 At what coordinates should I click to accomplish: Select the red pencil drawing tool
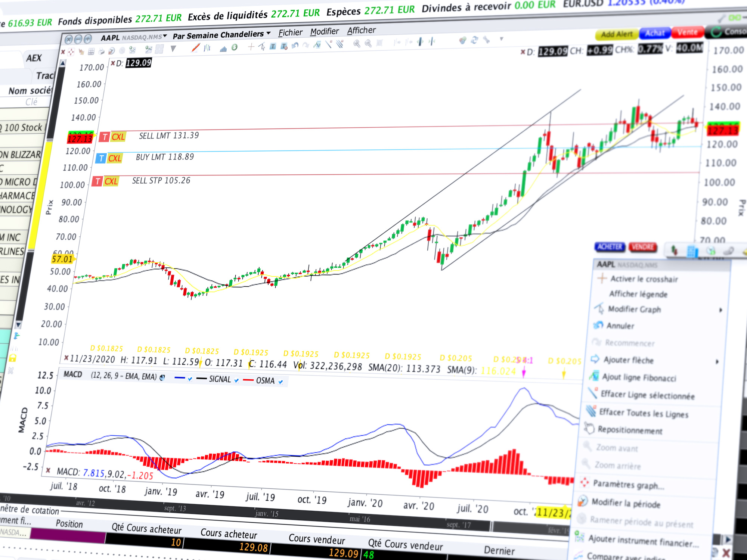196,48
